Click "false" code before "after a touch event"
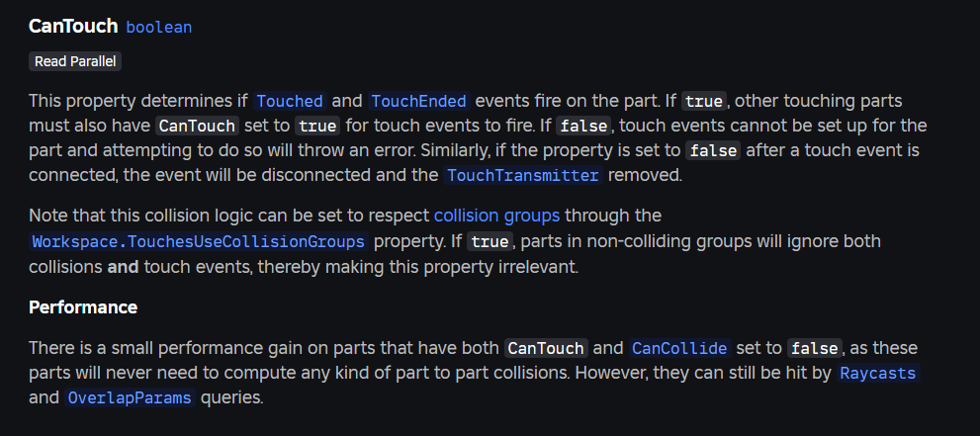Screen dimensions: 980x436 [714, 151]
